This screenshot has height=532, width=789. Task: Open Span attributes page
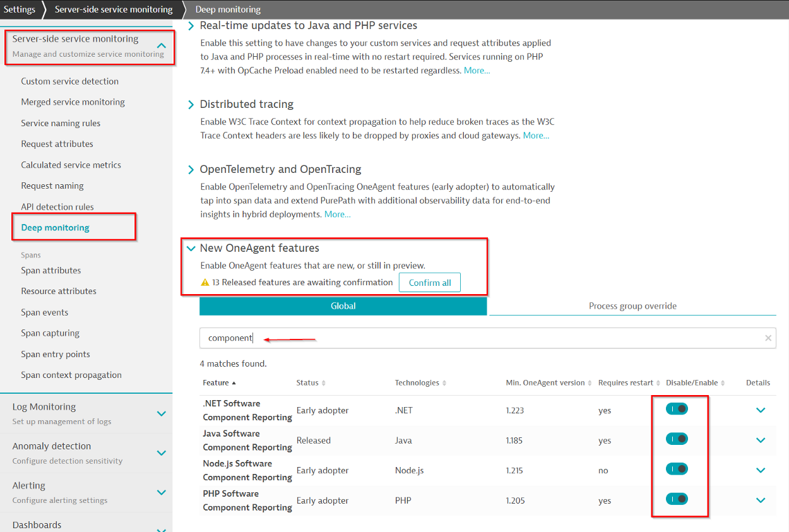pyautogui.click(x=51, y=271)
